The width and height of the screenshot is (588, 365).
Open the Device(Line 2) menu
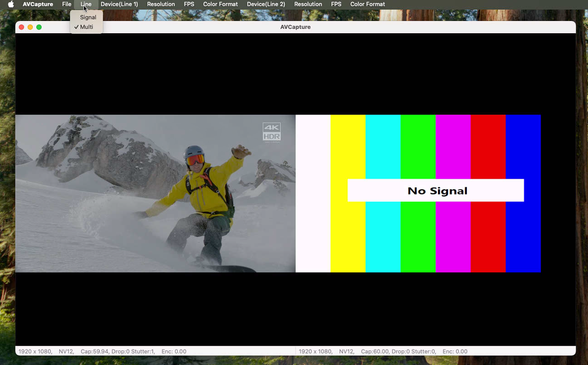(266, 4)
